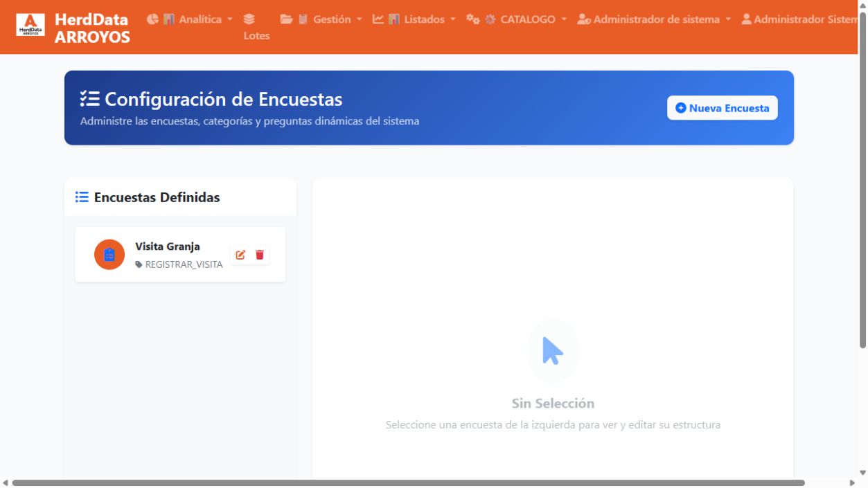Click the gears icon beside CATALOGO

click(473, 19)
